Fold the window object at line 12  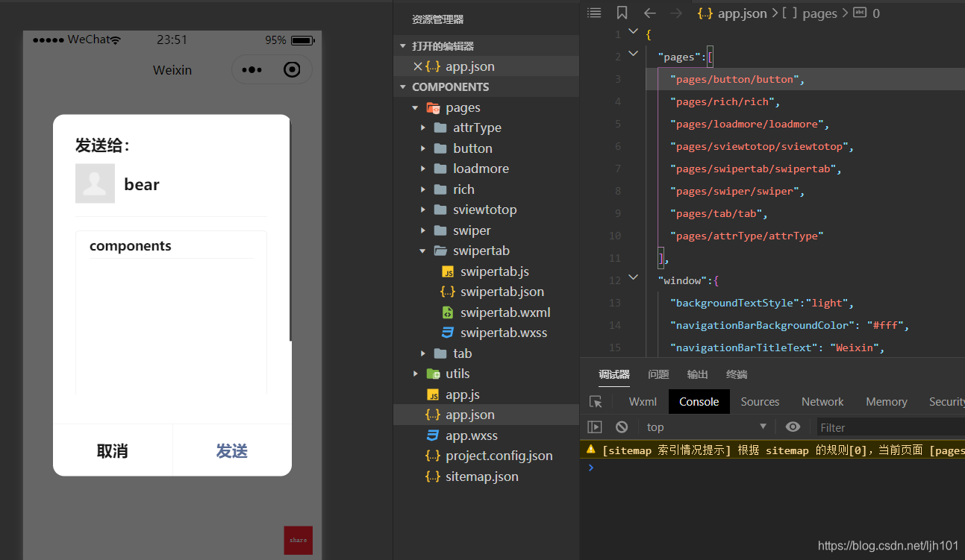633,277
